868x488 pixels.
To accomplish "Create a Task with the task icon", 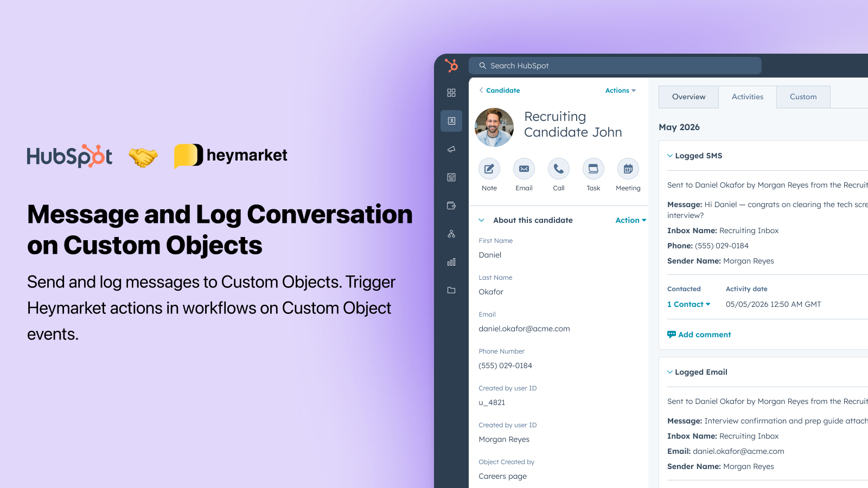I will [x=593, y=169].
